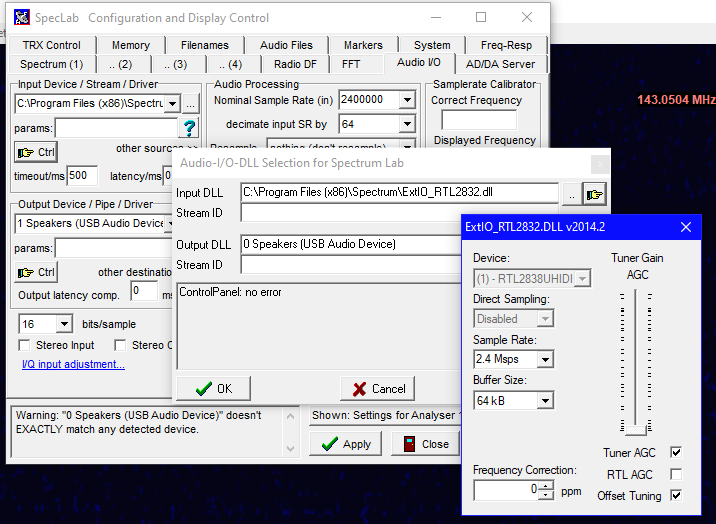
Task: Click Cancel in the DLL Selection dialog
Action: [x=378, y=389]
